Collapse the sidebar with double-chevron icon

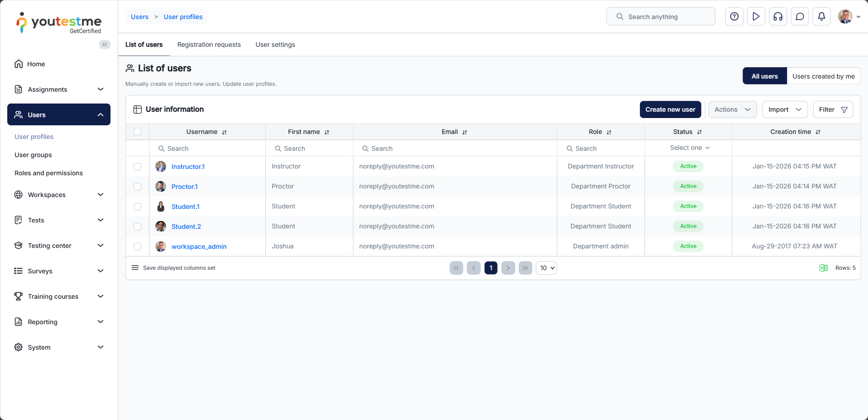coord(105,44)
